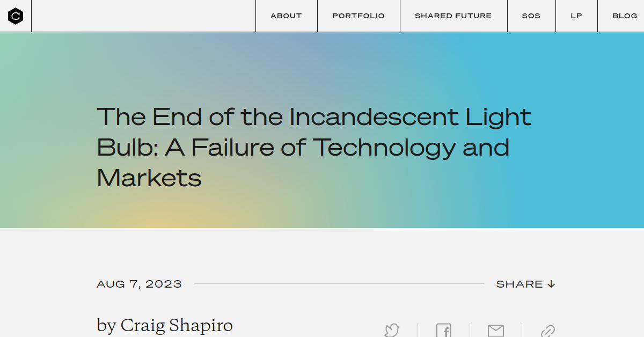644x337 pixels.
Task: Click the word 'Markets' in the headline
Action: point(149,178)
